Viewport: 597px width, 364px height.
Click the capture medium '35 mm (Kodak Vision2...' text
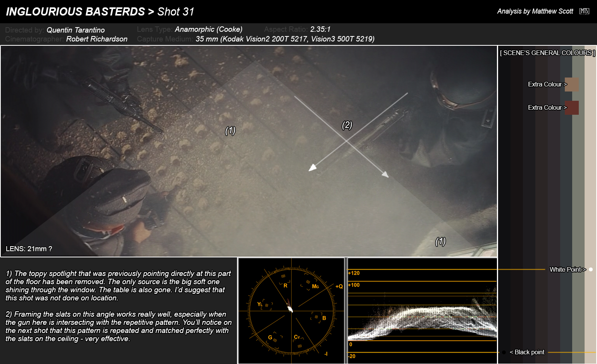(285, 39)
